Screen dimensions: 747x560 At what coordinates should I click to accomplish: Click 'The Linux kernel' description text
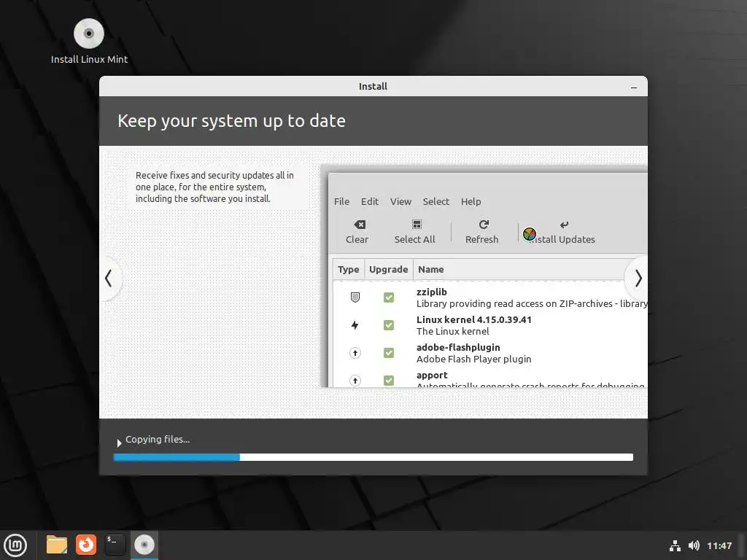pos(452,332)
